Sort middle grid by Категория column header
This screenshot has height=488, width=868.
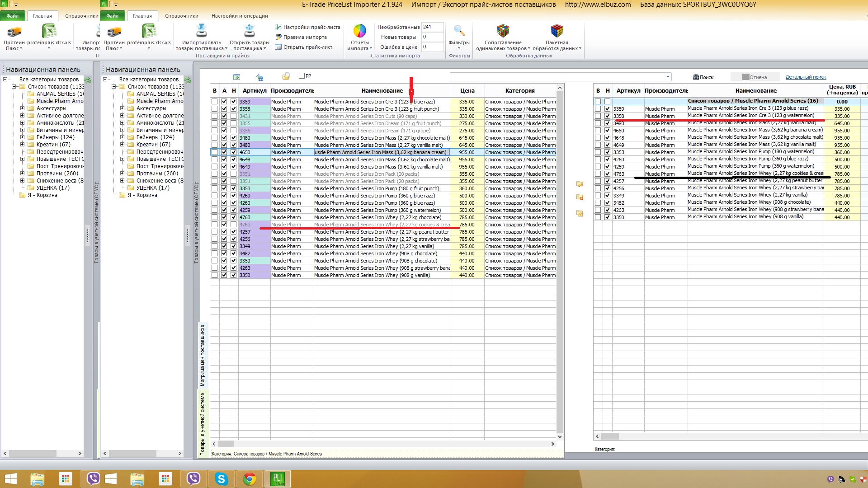point(520,91)
